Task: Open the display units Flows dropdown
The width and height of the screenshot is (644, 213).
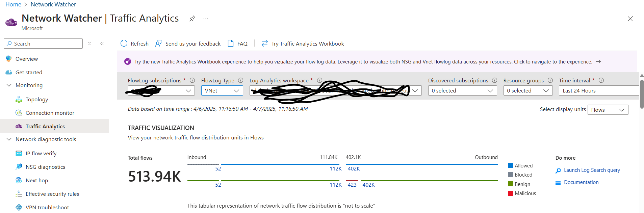Action: tap(608, 110)
